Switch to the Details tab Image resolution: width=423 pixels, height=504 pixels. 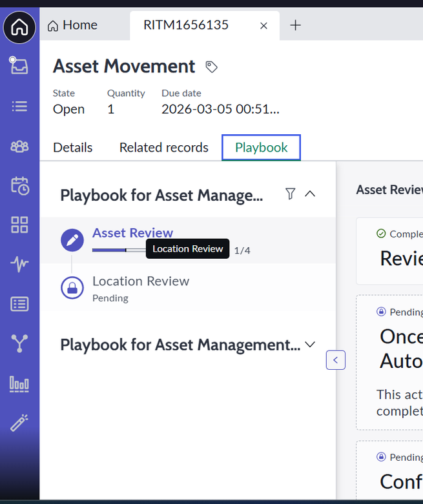click(x=72, y=148)
